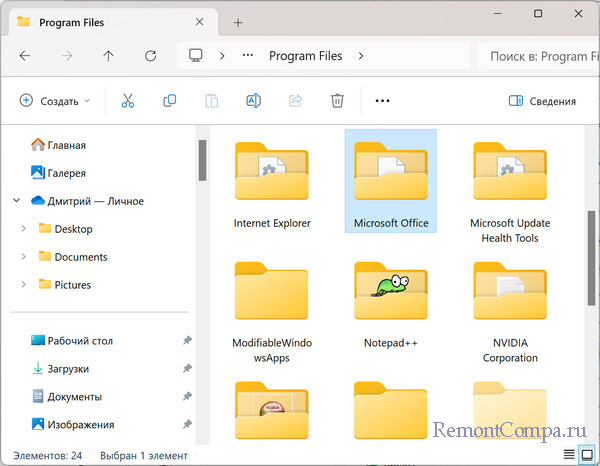Open Рабочий стол quick access
This screenshot has width=600, height=466.
72,341
